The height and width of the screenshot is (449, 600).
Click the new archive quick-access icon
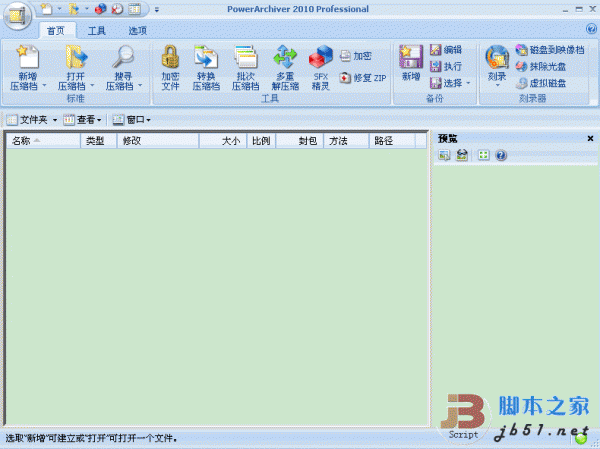[x=47, y=9]
